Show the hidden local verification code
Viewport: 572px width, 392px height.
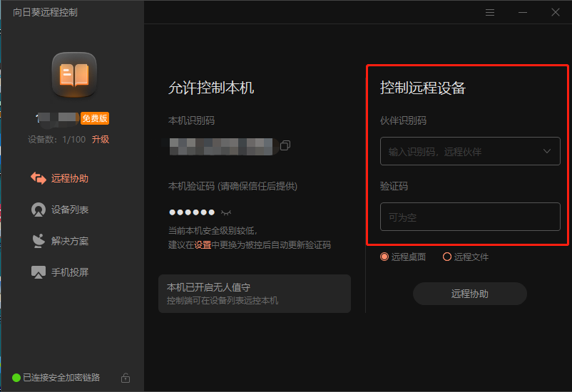(x=227, y=212)
